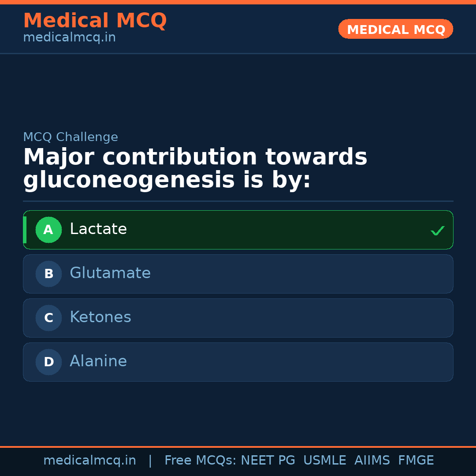476x476 pixels.
Task: Click the green left accent bar on Lactate
Action: 25,230
